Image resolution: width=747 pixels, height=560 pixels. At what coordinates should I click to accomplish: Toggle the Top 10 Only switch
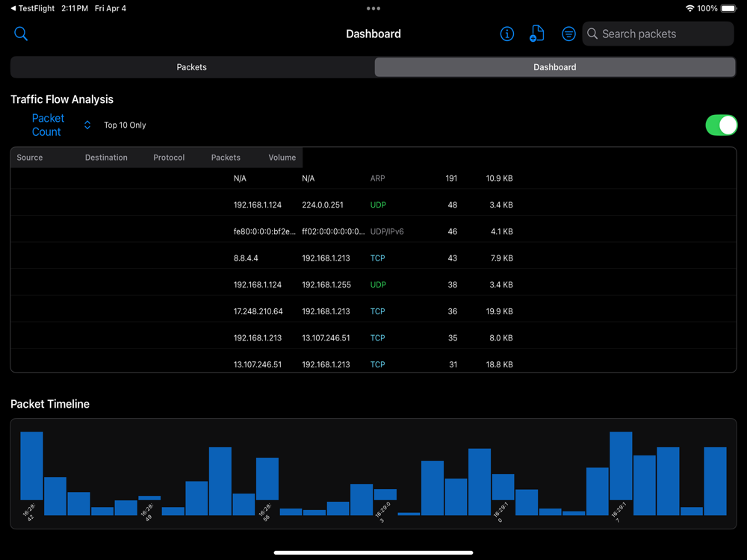[722, 125]
